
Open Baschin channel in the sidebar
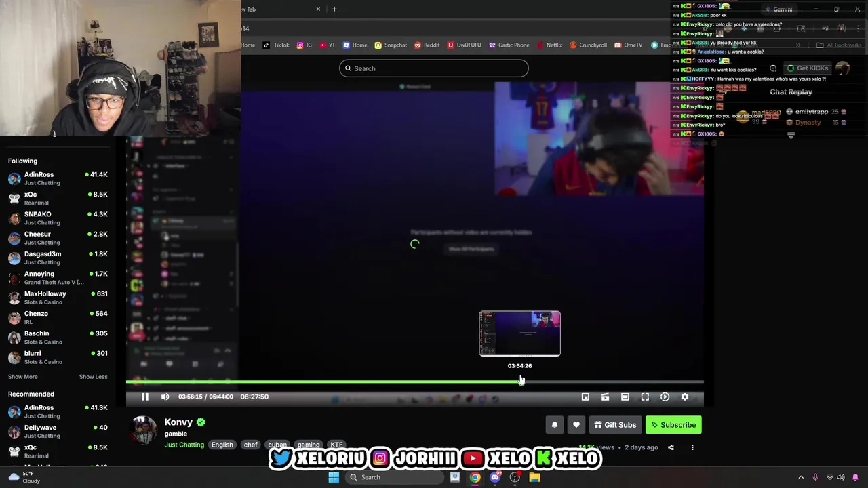(x=58, y=338)
